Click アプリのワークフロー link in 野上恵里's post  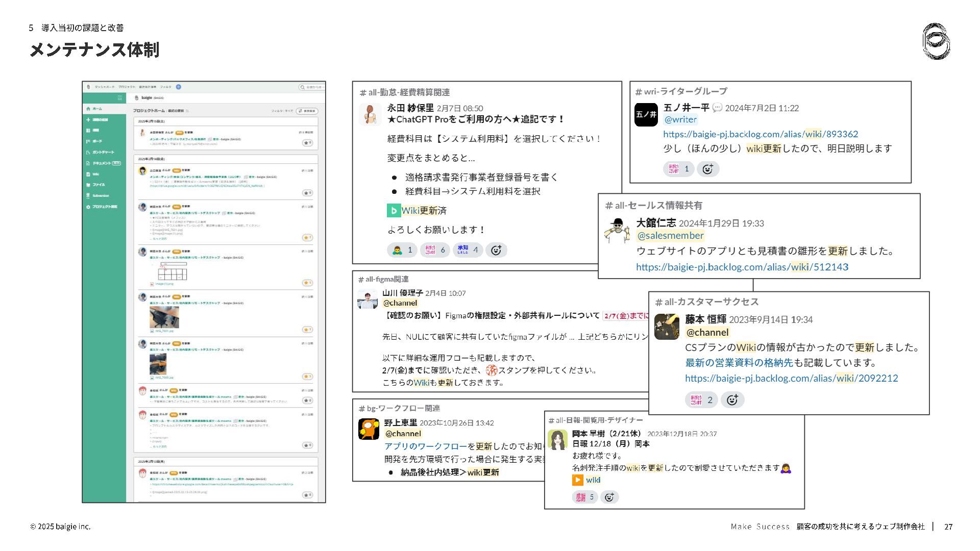click(426, 446)
